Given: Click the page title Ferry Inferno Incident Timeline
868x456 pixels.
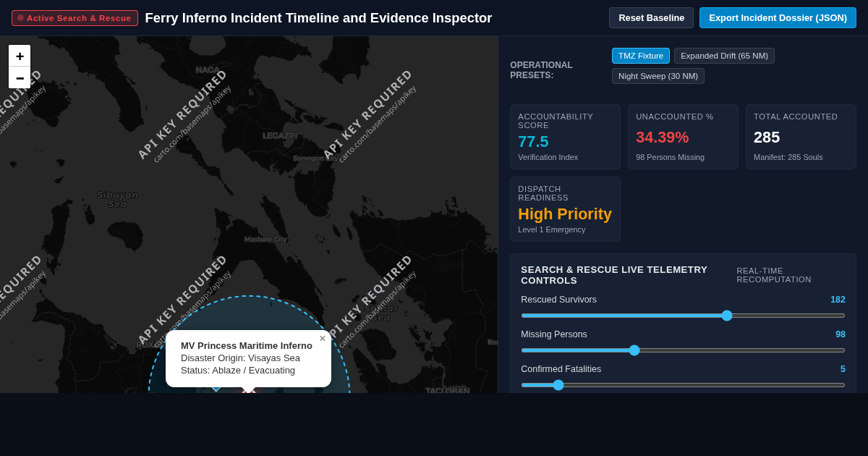Looking at the screenshot, I should point(318,18).
